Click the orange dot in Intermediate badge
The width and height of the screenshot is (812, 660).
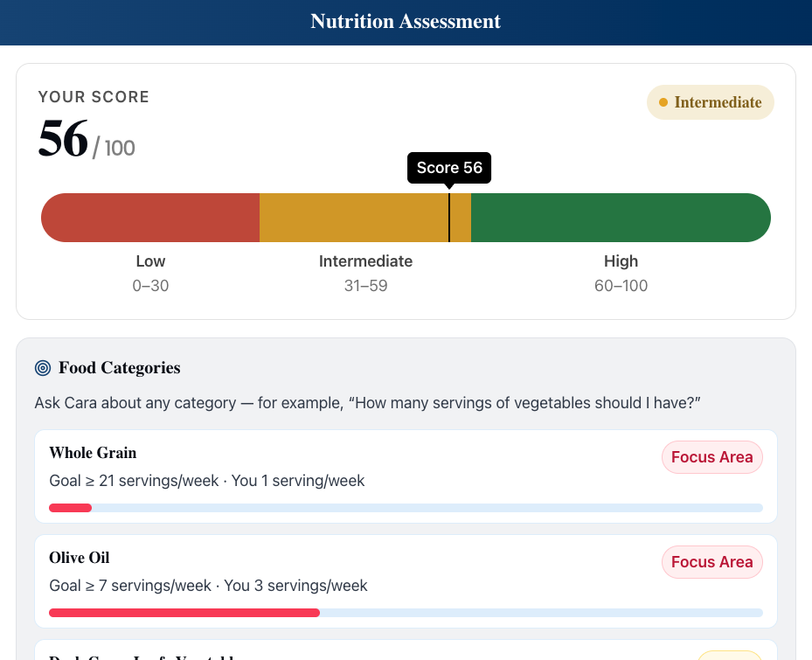click(663, 102)
